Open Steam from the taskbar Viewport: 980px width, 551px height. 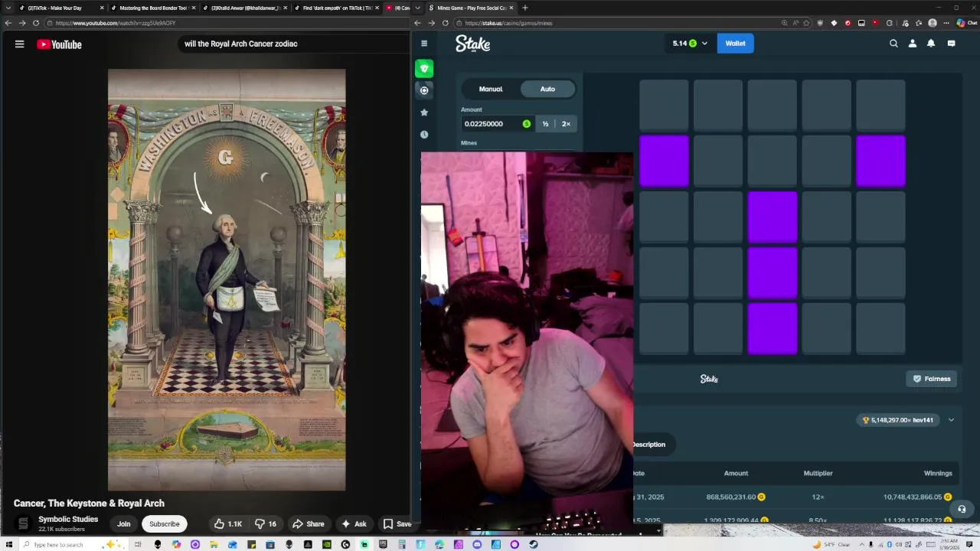pyautogui.click(x=534, y=545)
